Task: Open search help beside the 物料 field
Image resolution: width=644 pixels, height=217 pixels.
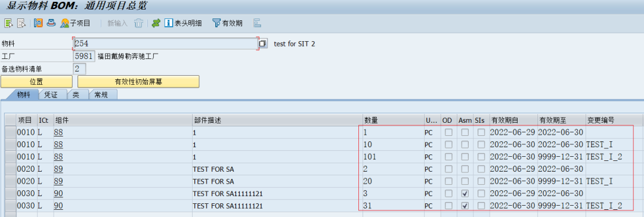Action: coord(263,44)
